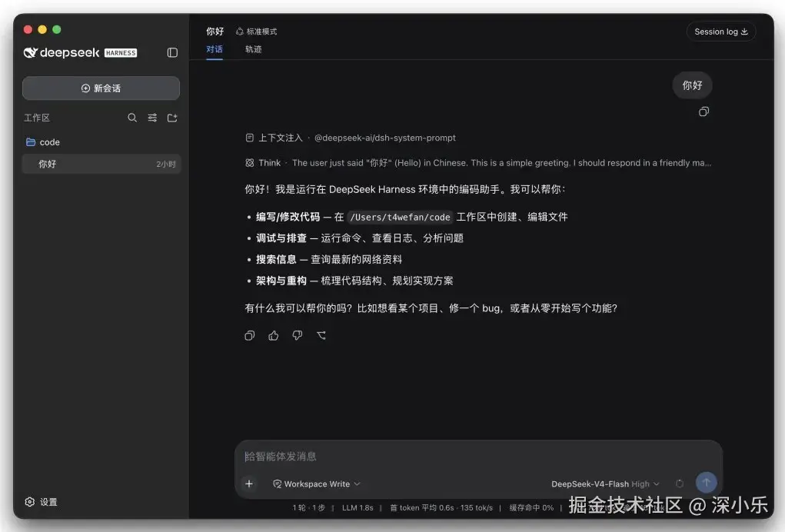Click the 2小时 timestamp in sidebar
The height and width of the screenshot is (532, 785).
point(166,165)
